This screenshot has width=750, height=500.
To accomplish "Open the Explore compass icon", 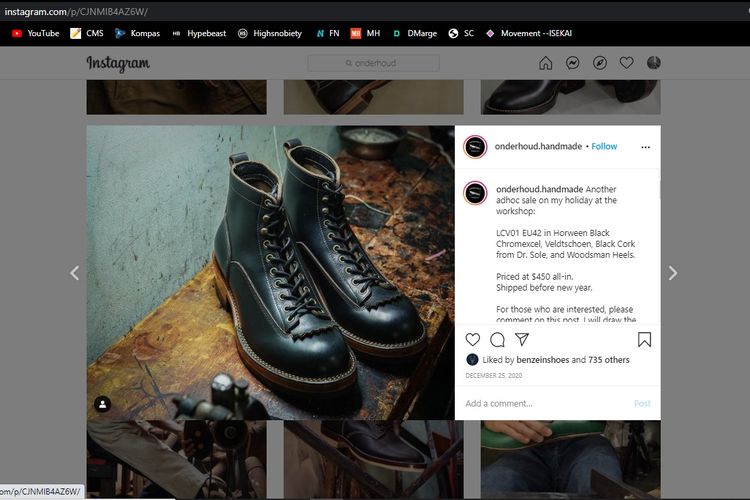I will [x=599, y=63].
